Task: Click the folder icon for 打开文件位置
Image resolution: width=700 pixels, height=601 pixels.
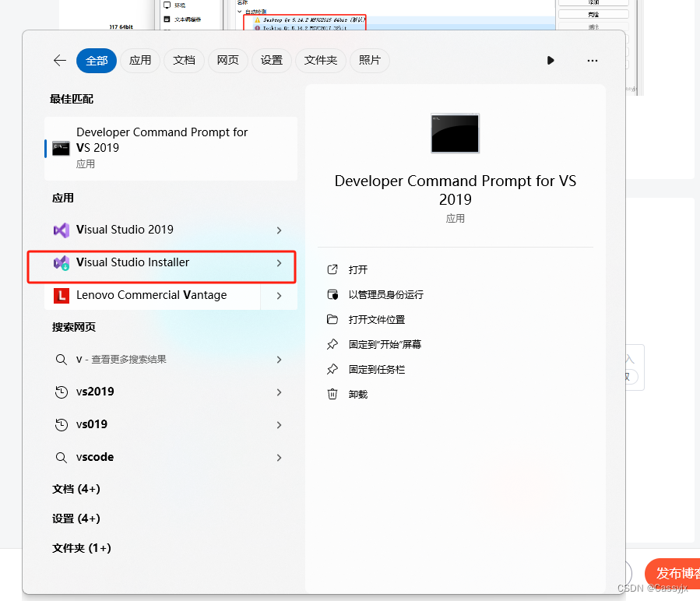Action: click(332, 319)
